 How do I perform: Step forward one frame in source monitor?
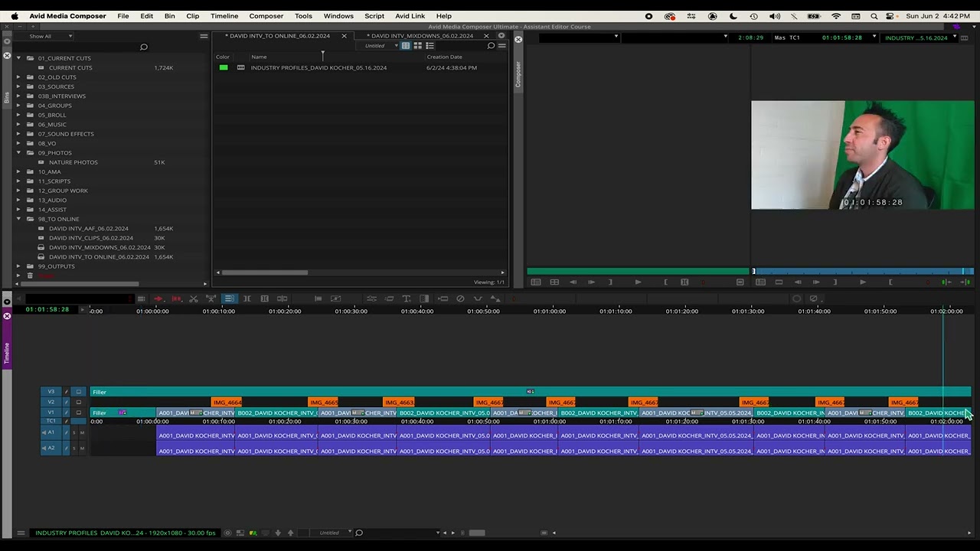tap(591, 282)
